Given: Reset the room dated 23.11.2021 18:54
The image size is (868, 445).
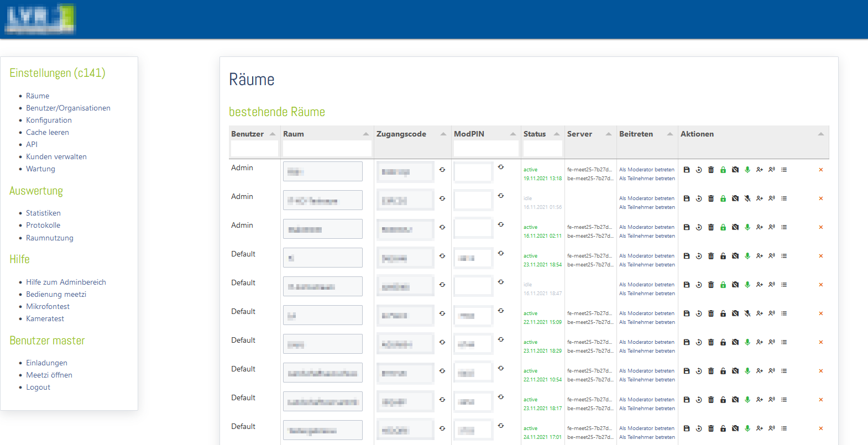Looking at the screenshot, I should [699, 256].
